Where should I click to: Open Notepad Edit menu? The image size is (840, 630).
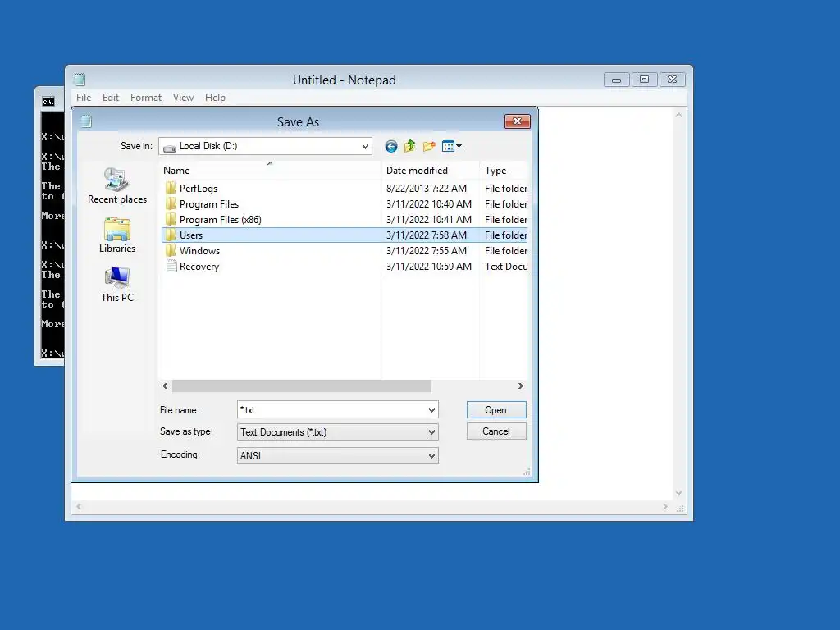[x=111, y=98]
